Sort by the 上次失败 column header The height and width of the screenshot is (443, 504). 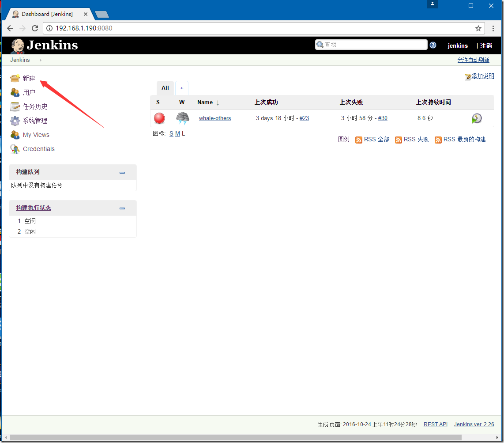[351, 102]
